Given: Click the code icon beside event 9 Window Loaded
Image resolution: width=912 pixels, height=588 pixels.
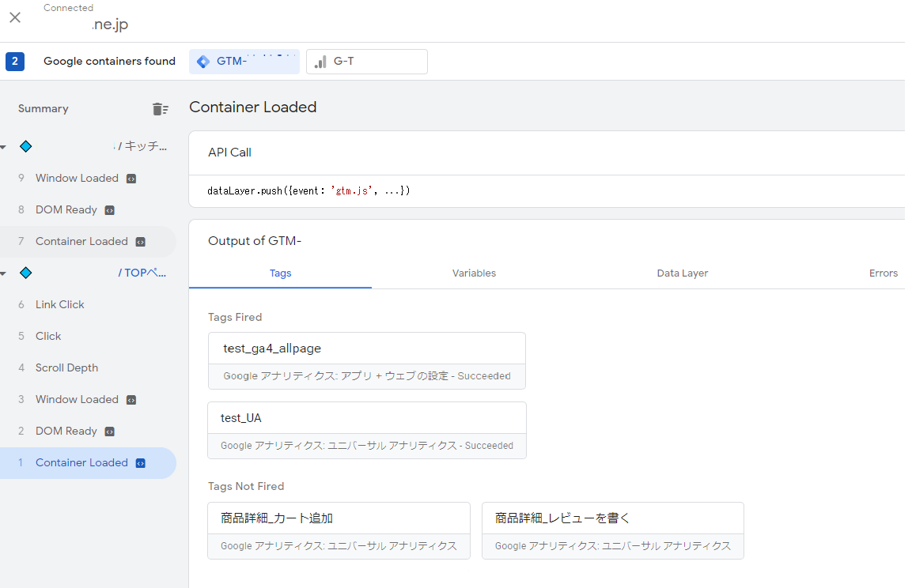Looking at the screenshot, I should point(131,179).
